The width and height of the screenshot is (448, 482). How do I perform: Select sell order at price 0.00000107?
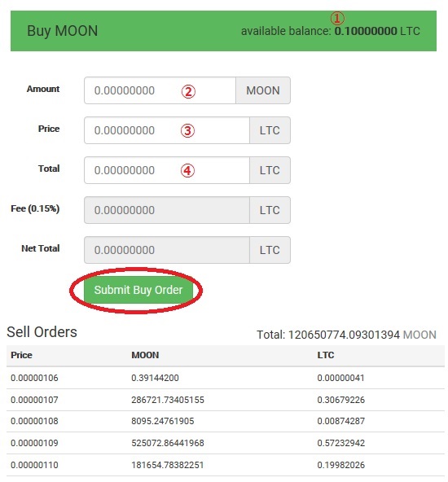226,400
